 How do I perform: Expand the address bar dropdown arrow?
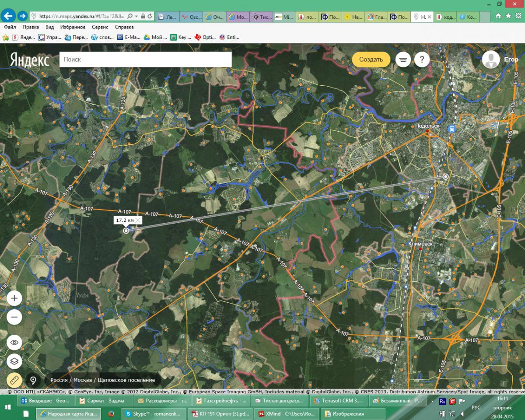[136, 16]
